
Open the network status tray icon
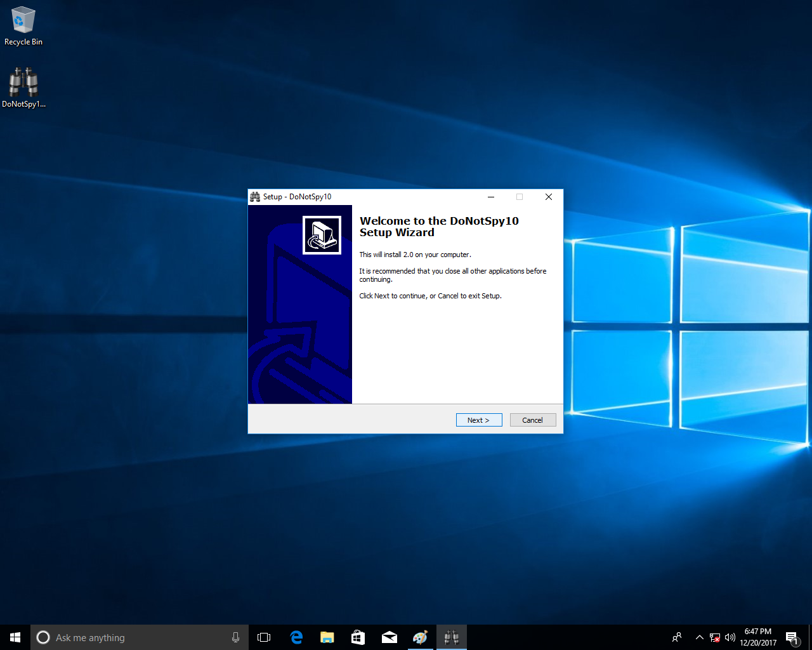pyautogui.click(x=715, y=637)
